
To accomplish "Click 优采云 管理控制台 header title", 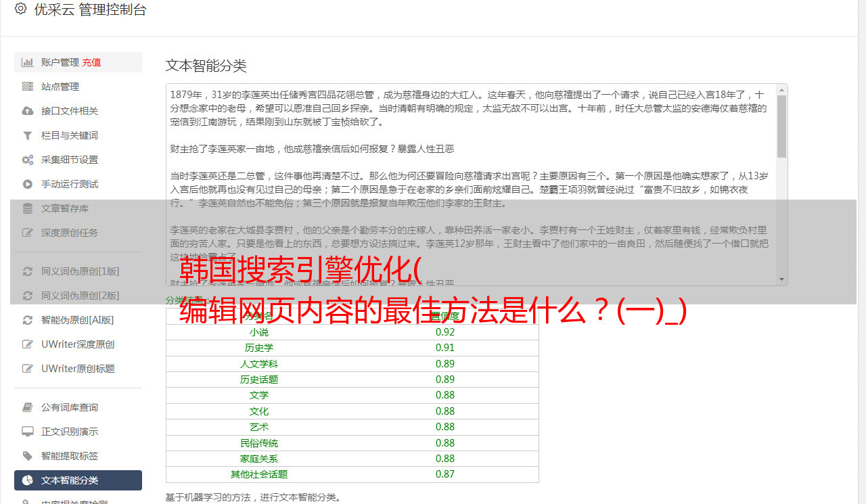I will pos(90,9).
